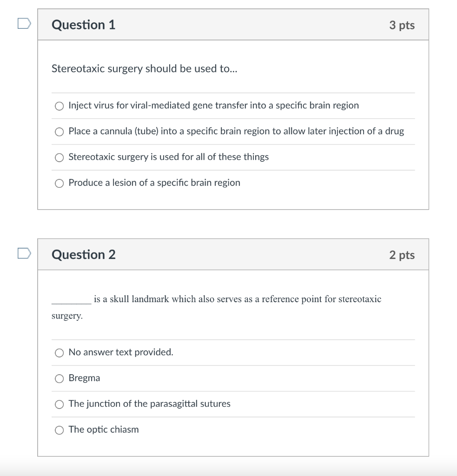Click the 'Inject virus for viral-mediated gene transfer' label text

[x=213, y=106]
